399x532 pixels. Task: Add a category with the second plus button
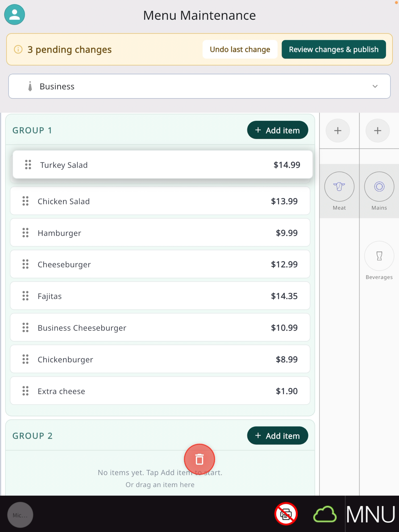click(377, 131)
